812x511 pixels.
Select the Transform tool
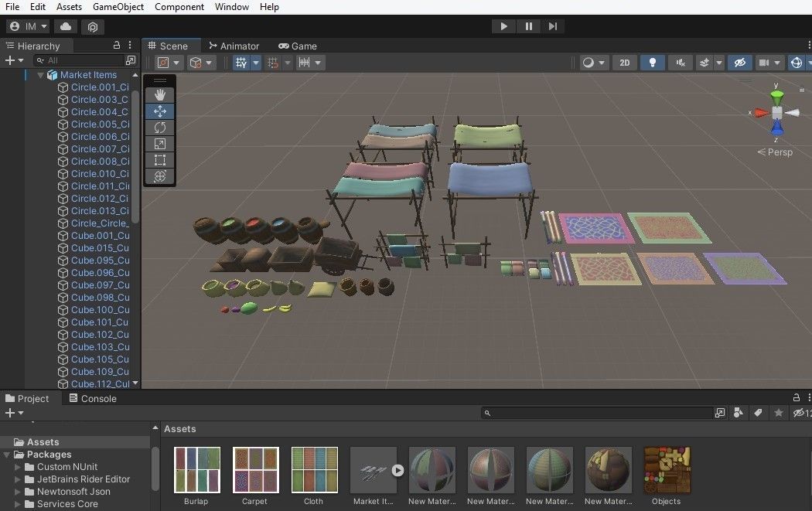pyautogui.click(x=159, y=176)
